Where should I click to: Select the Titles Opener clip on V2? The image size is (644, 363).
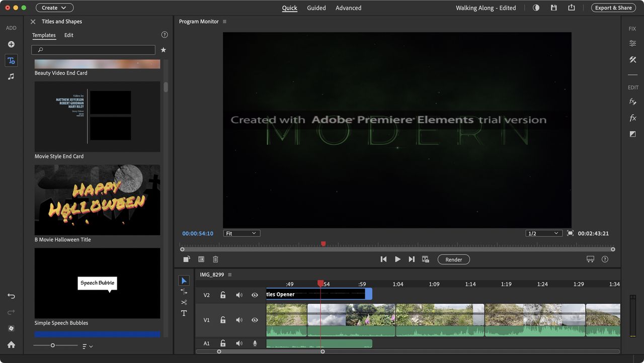coord(319,294)
